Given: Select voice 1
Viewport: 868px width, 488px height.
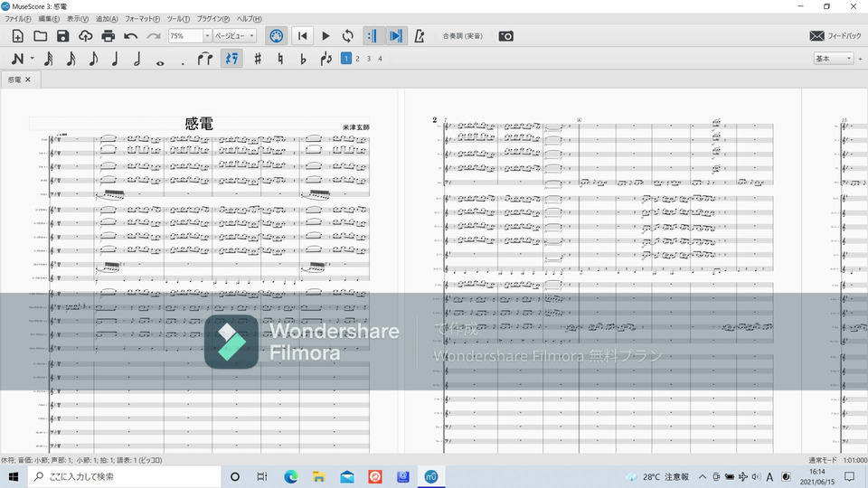Looking at the screenshot, I should click(346, 58).
